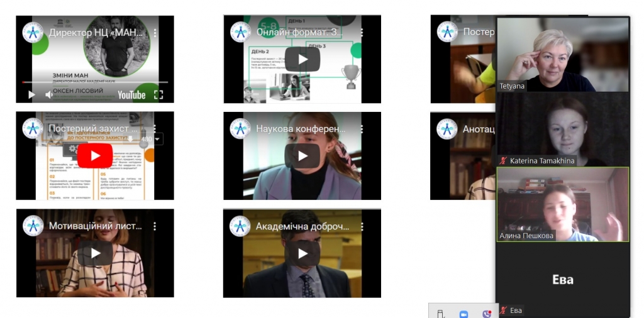Open more options on «Директор НЦ МАН» video
644x318 pixels.
pos(155,33)
